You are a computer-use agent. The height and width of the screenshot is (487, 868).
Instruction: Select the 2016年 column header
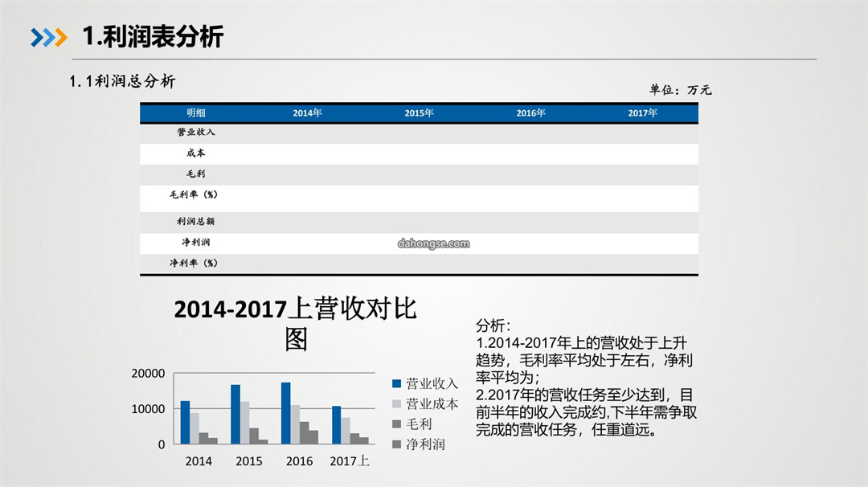pyautogui.click(x=531, y=113)
